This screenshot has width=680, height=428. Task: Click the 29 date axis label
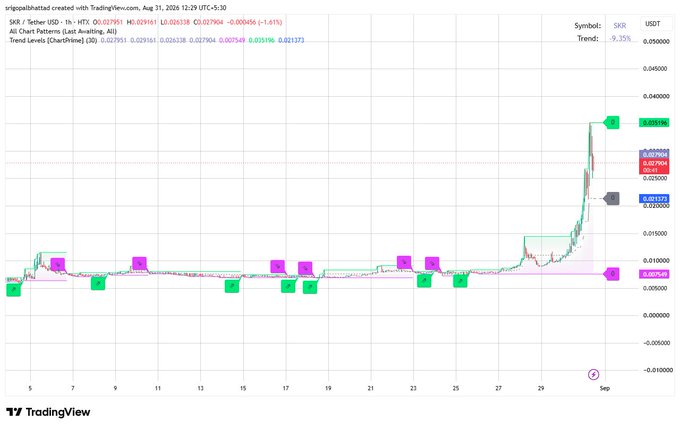(x=541, y=388)
